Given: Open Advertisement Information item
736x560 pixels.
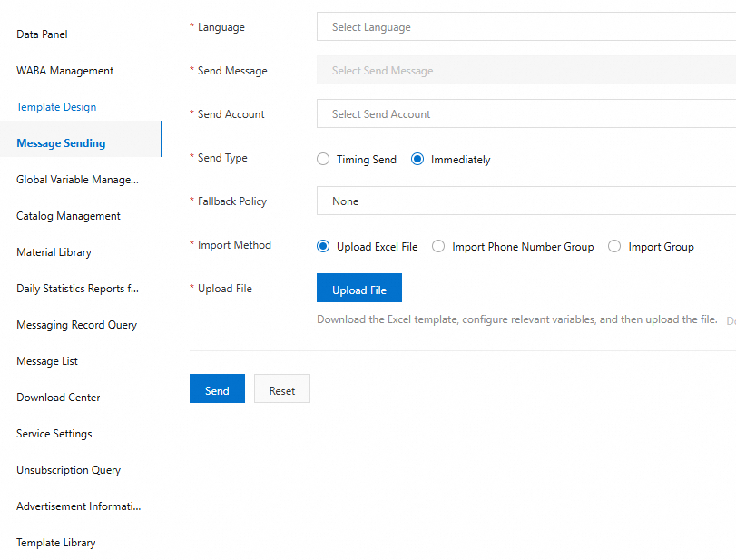Looking at the screenshot, I should (x=78, y=506).
